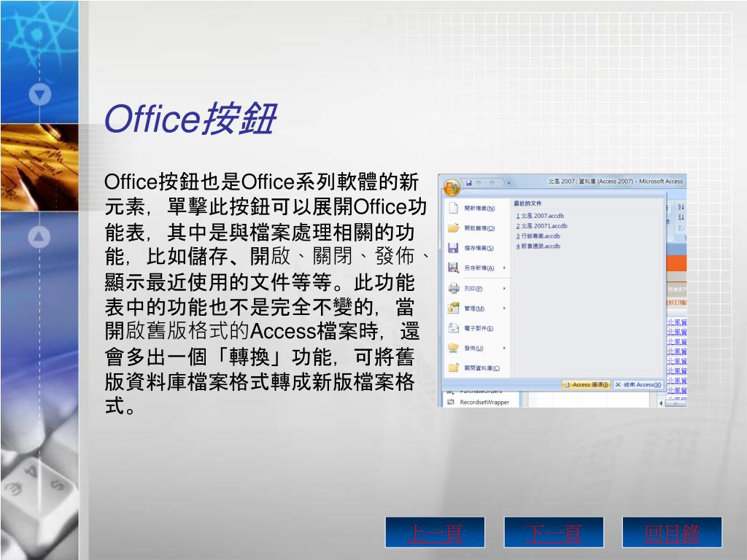Viewport: 747px width, 560px height.
Task: Open recent file 2 北風 20071.accdb
Action: [x=542, y=226]
